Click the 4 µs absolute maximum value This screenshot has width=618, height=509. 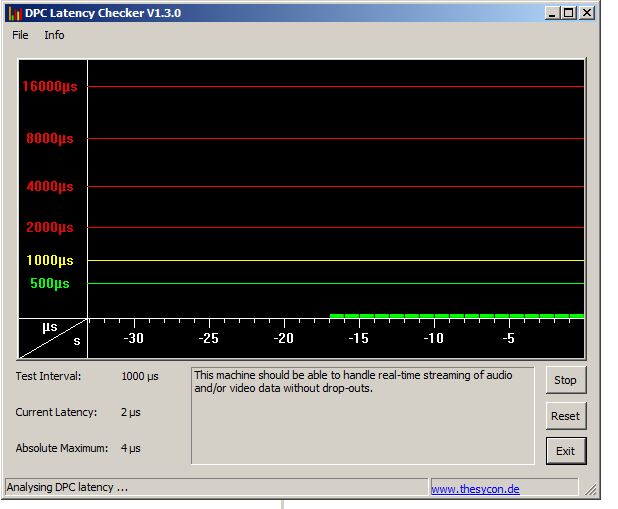click(130, 448)
